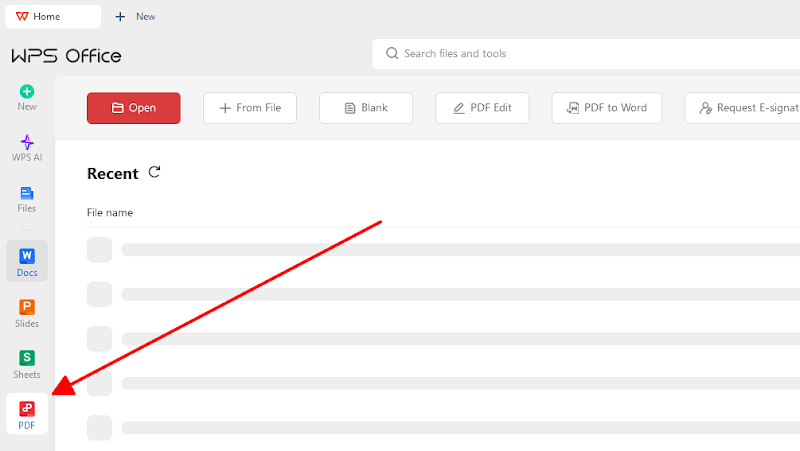The image size is (800, 451).
Task: Click the File name column header
Action: (x=110, y=213)
